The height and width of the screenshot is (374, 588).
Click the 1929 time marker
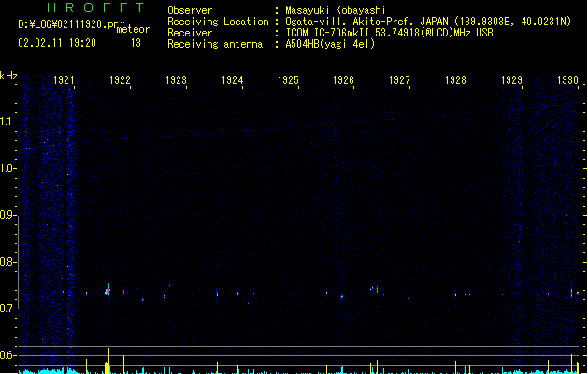click(512, 80)
